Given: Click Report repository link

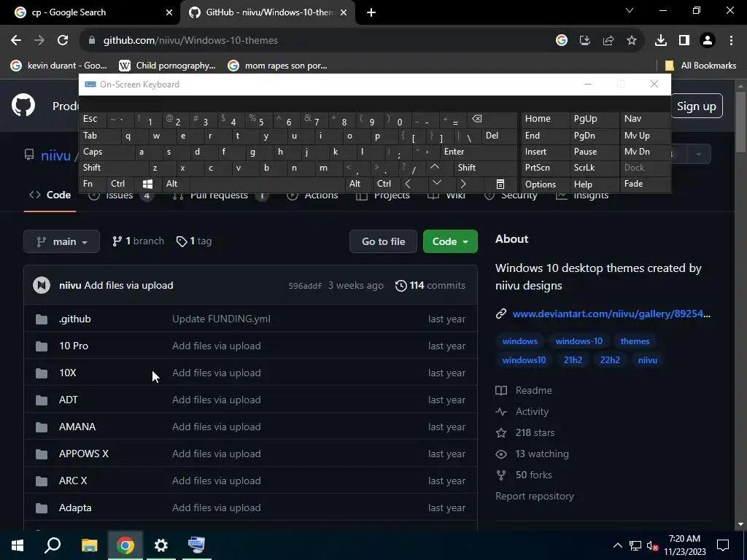Looking at the screenshot, I should [535, 496].
